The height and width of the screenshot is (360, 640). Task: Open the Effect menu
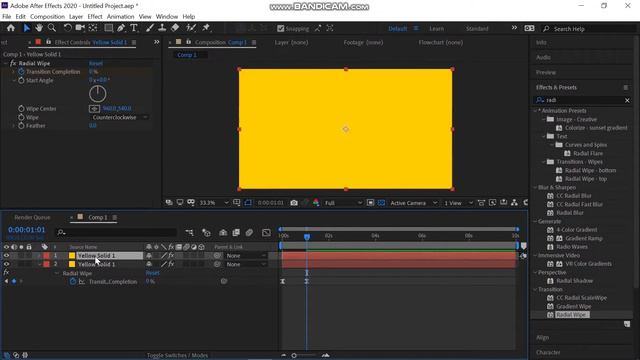pyautogui.click(x=95, y=17)
